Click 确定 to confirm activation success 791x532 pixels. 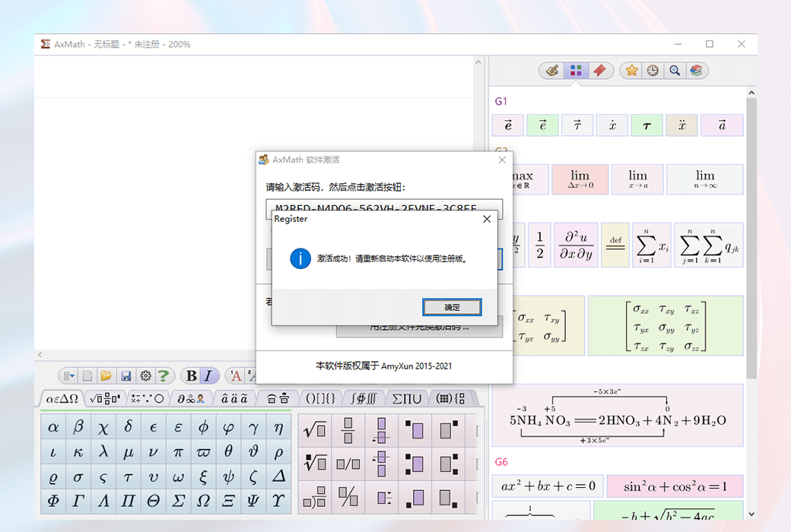[x=452, y=307]
